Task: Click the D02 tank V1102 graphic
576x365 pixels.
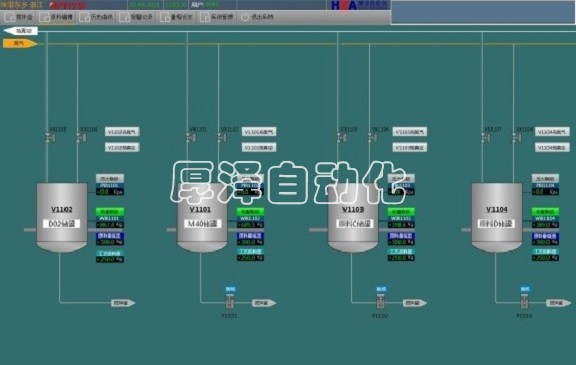Action: [x=62, y=217]
